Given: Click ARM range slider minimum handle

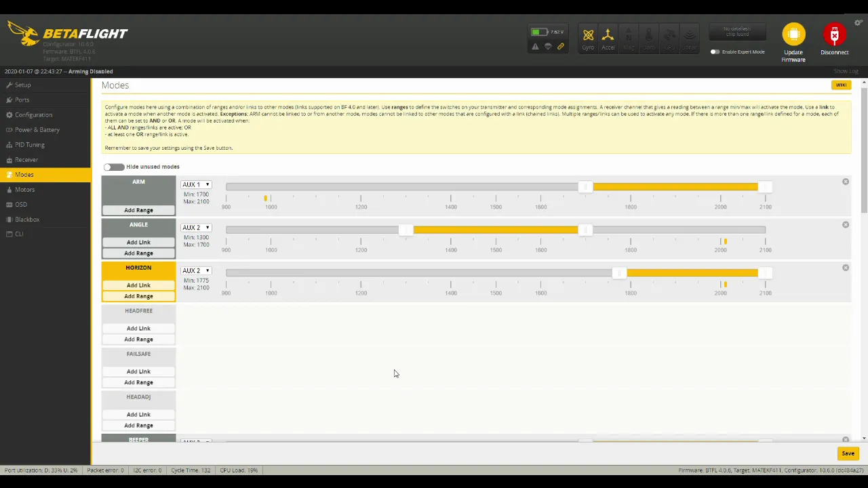Looking at the screenshot, I should pyautogui.click(x=585, y=187).
